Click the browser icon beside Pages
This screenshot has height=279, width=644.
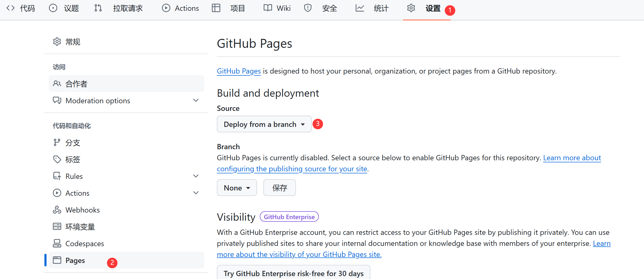(x=57, y=260)
